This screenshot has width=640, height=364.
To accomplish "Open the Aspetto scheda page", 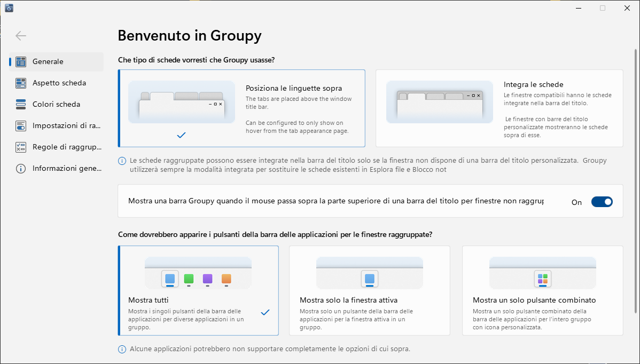I will (x=56, y=83).
